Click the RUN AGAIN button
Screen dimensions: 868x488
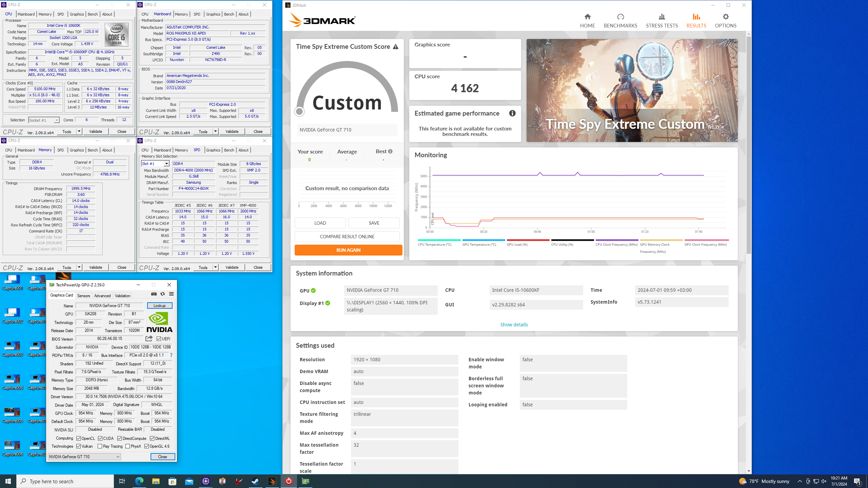point(348,250)
